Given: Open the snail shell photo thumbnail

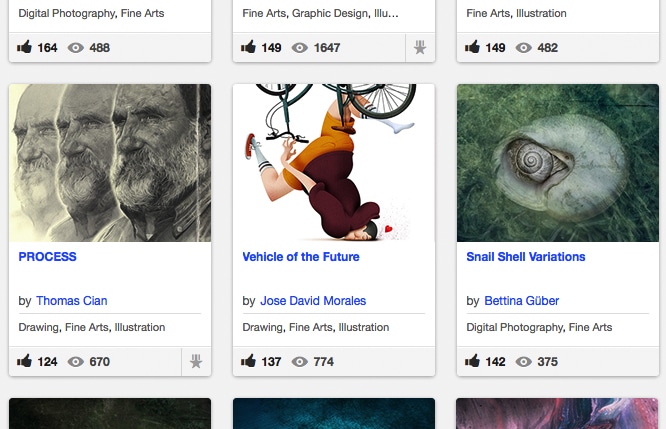Looking at the screenshot, I should pyautogui.click(x=558, y=163).
